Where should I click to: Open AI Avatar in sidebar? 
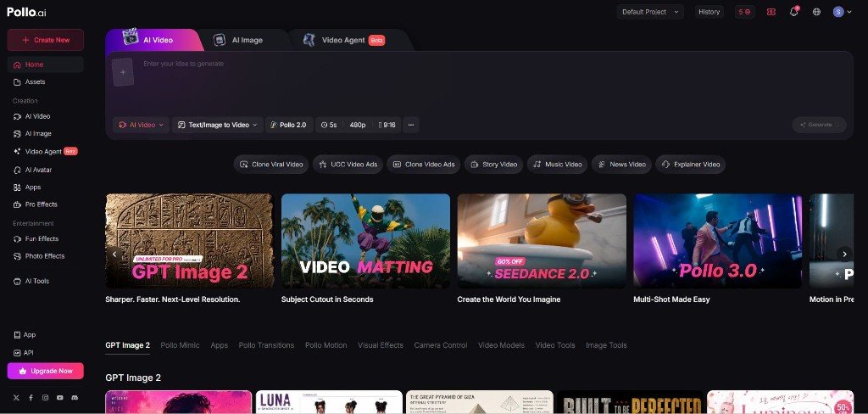pos(46,170)
